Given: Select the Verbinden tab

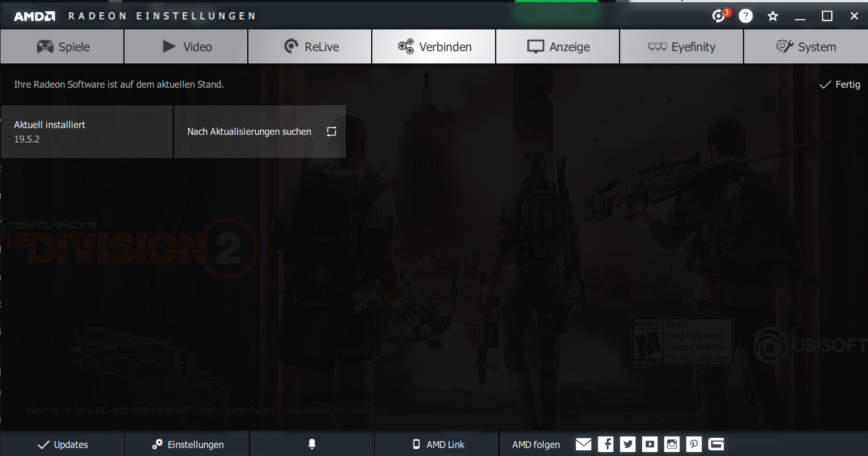Looking at the screenshot, I should [x=434, y=46].
